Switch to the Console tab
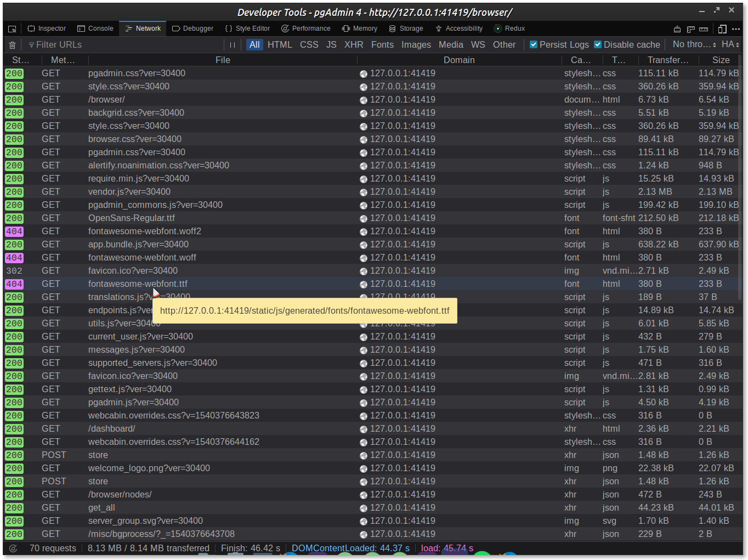This screenshot has width=748, height=560. 95,29
